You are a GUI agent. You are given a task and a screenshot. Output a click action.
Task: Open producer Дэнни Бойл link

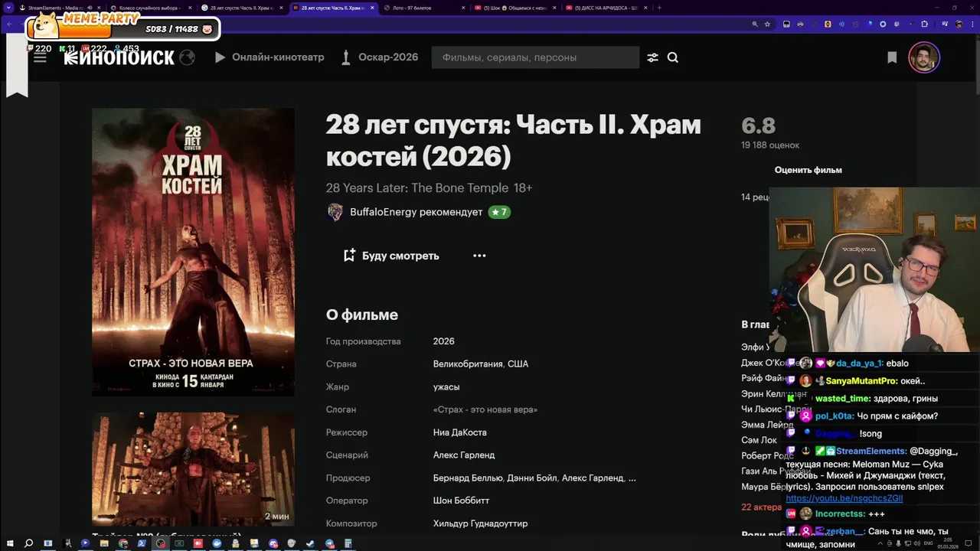click(531, 478)
